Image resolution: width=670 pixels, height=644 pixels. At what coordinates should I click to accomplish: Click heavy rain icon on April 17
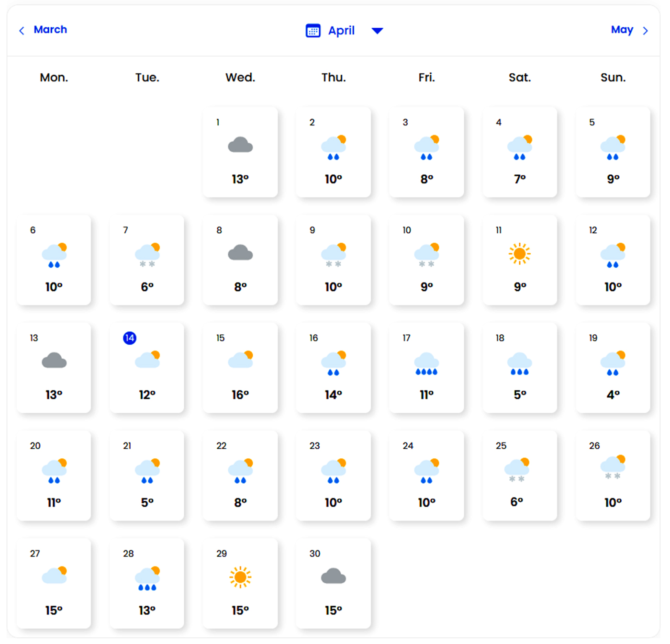click(x=426, y=364)
